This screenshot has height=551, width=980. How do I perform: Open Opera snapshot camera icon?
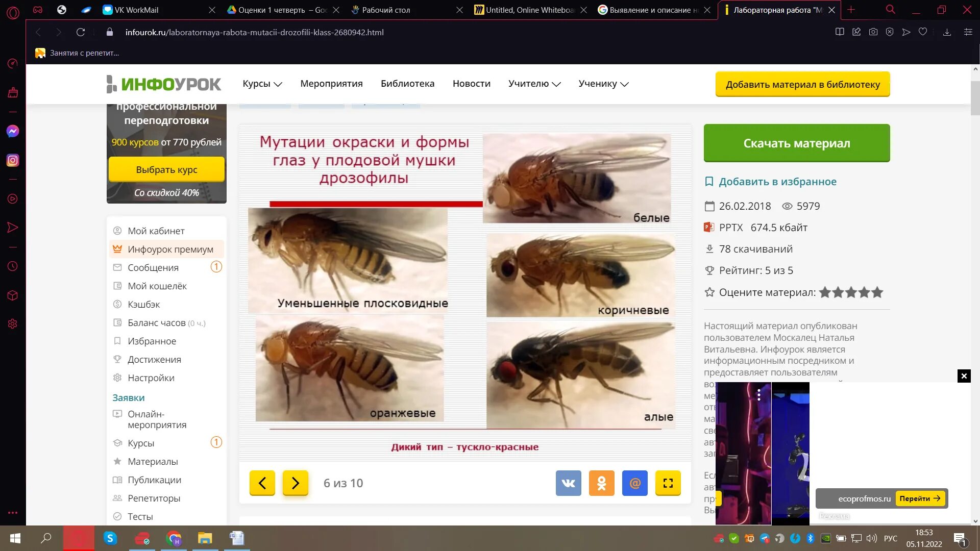coord(873,32)
